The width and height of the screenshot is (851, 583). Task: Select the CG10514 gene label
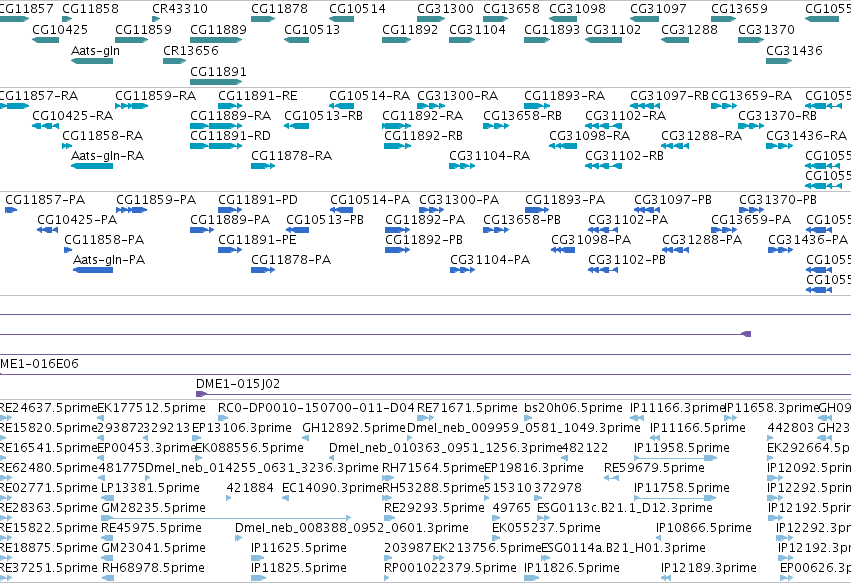[357, 9]
